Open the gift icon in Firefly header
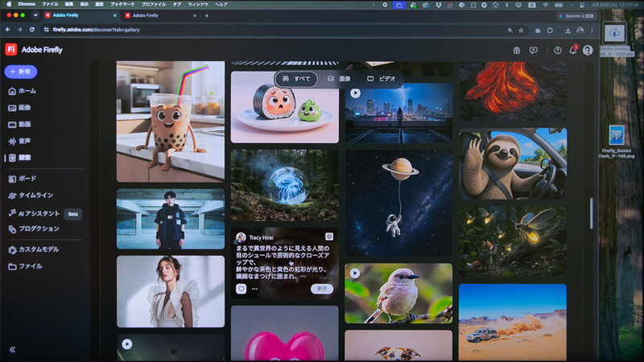The image size is (644, 362). coord(517,50)
